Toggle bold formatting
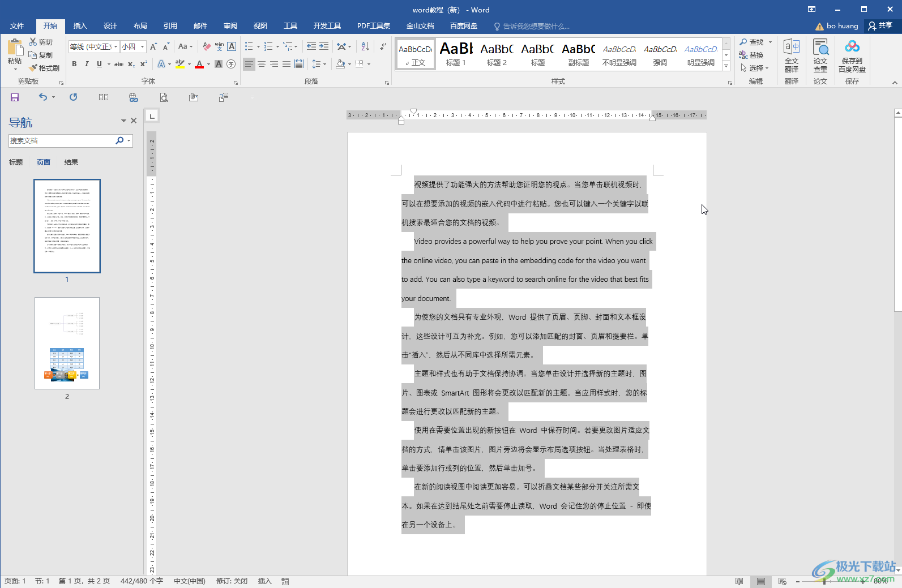This screenshot has width=902, height=588. (x=74, y=64)
